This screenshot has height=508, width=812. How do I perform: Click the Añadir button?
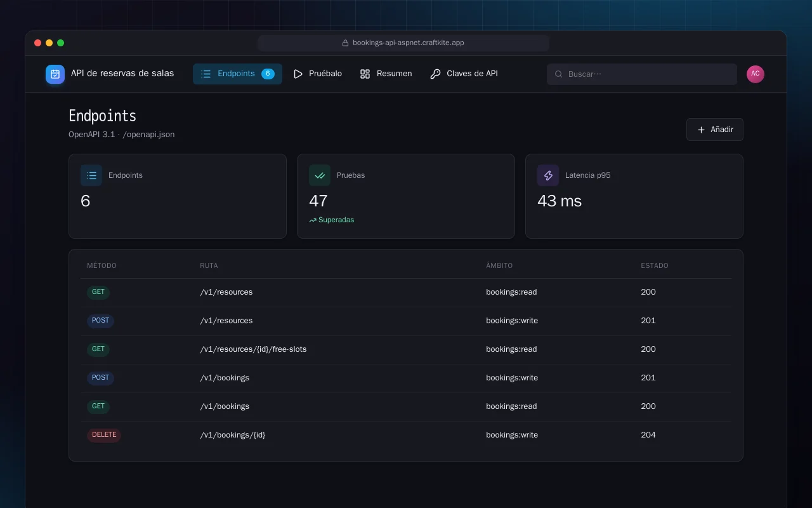715,130
